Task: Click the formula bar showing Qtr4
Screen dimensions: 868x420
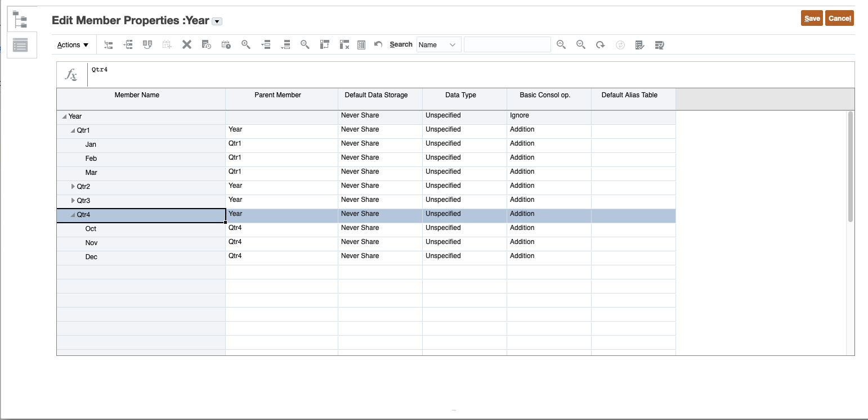Action: (x=471, y=74)
